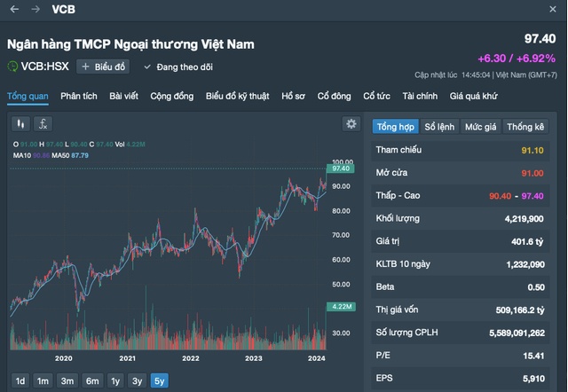Image resolution: width=568 pixels, height=392 pixels.
Task: Click the VCB:HSX ticker label
Action: click(x=44, y=67)
